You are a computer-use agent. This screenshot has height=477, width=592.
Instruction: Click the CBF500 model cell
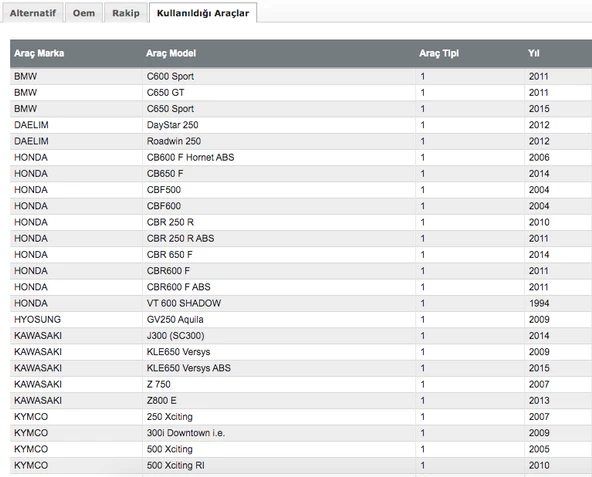point(279,190)
